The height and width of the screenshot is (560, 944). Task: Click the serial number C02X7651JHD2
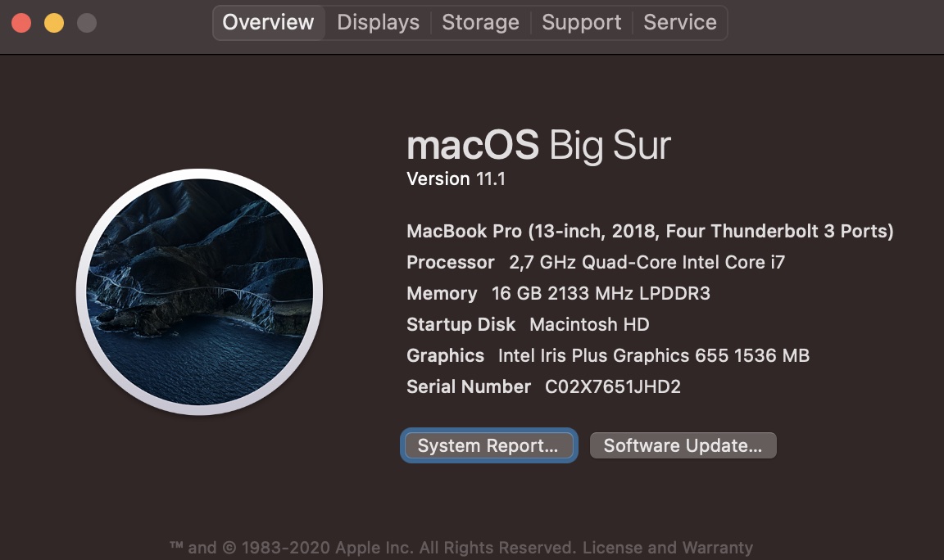(613, 386)
